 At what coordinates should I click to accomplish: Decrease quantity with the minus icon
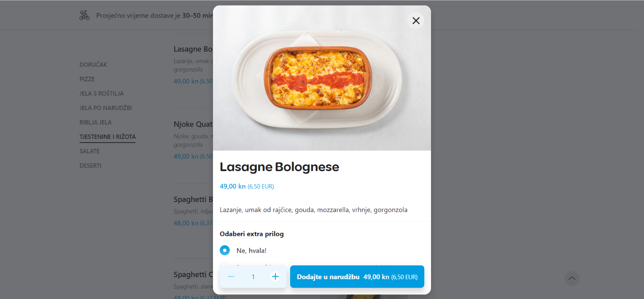click(231, 276)
